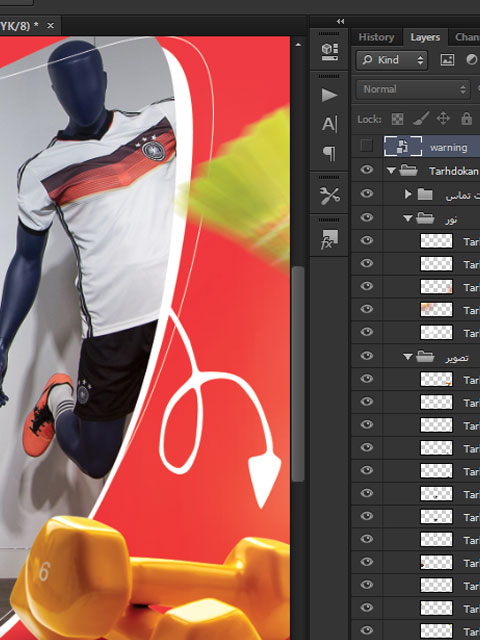Switch to the History tab
The image size is (480, 640).
[x=376, y=37]
